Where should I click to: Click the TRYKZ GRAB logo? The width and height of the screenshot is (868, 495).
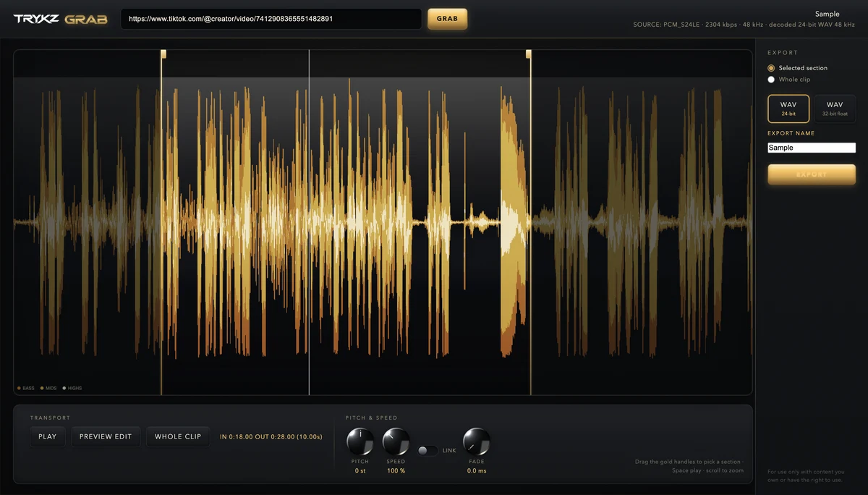coord(60,20)
